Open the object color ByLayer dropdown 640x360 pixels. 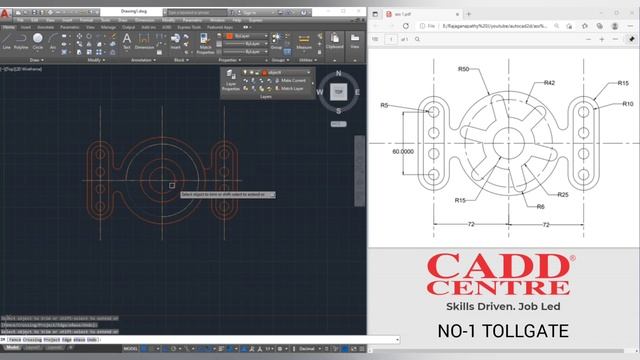pos(266,36)
